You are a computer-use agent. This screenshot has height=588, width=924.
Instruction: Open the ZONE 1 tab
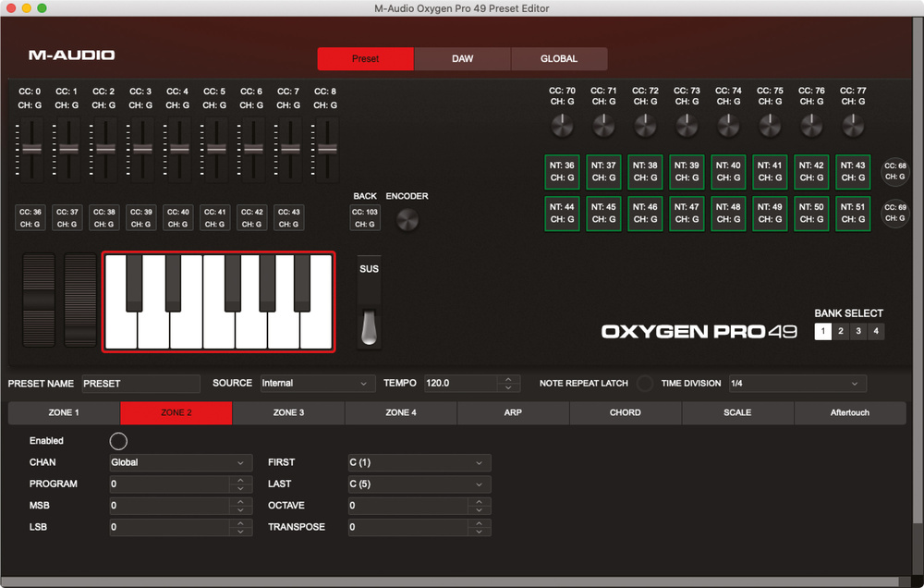coord(64,413)
